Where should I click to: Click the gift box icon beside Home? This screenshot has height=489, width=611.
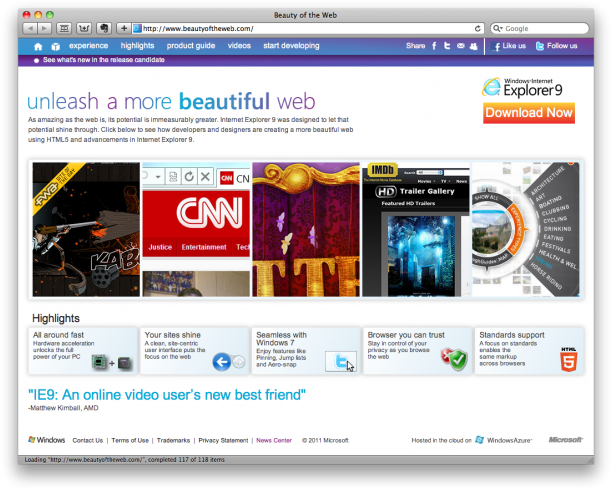click(56, 46)
